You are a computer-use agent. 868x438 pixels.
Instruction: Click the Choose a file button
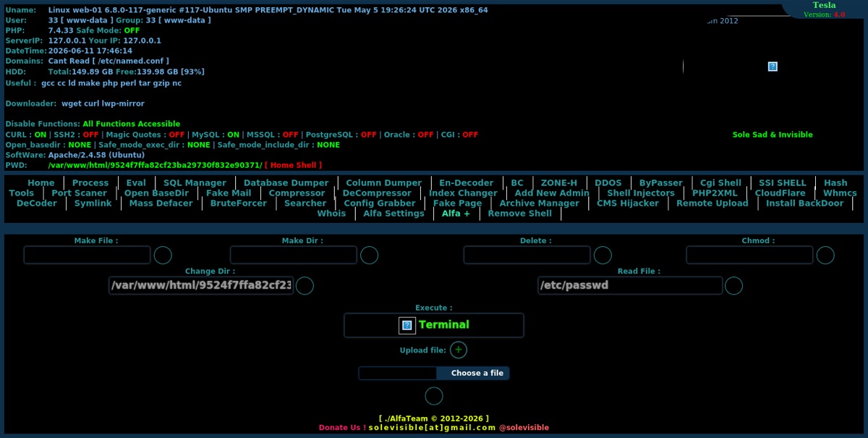(x=477, y=373)
